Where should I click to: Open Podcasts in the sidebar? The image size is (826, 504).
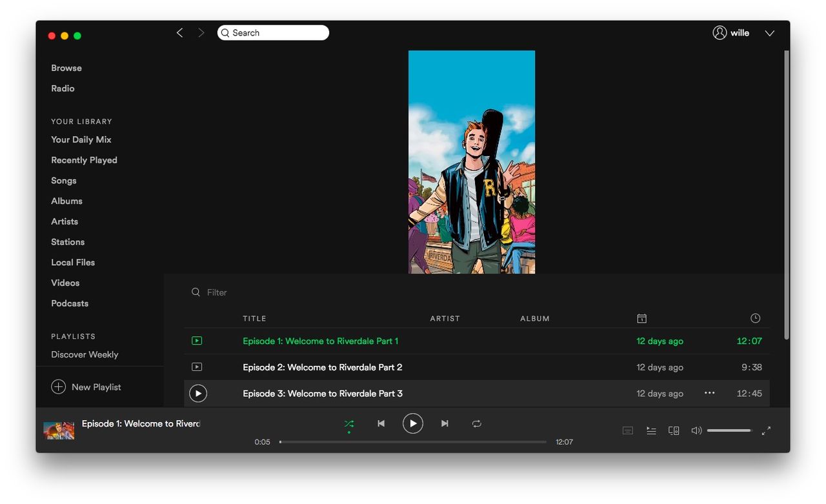click(70, 303)
